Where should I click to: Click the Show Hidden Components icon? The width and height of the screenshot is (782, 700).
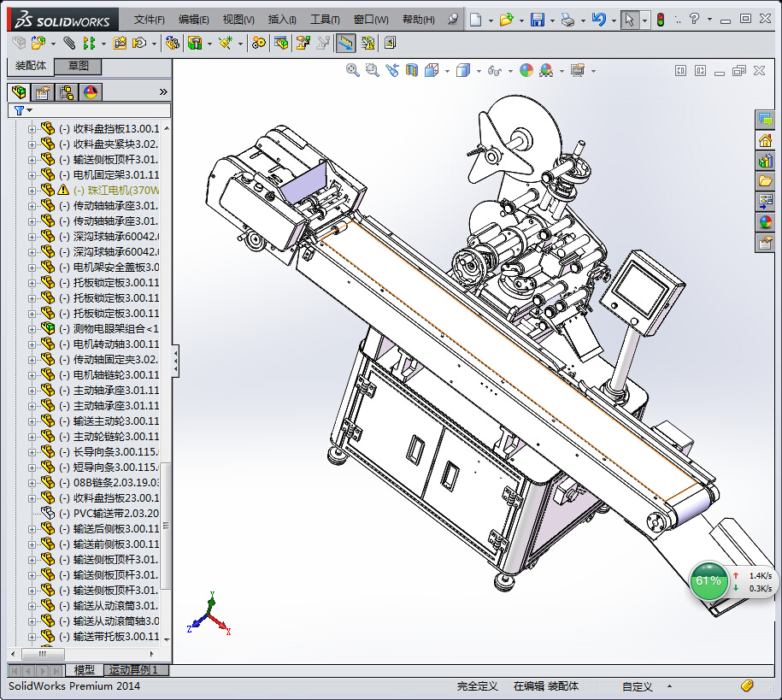[x=172, y=44]
